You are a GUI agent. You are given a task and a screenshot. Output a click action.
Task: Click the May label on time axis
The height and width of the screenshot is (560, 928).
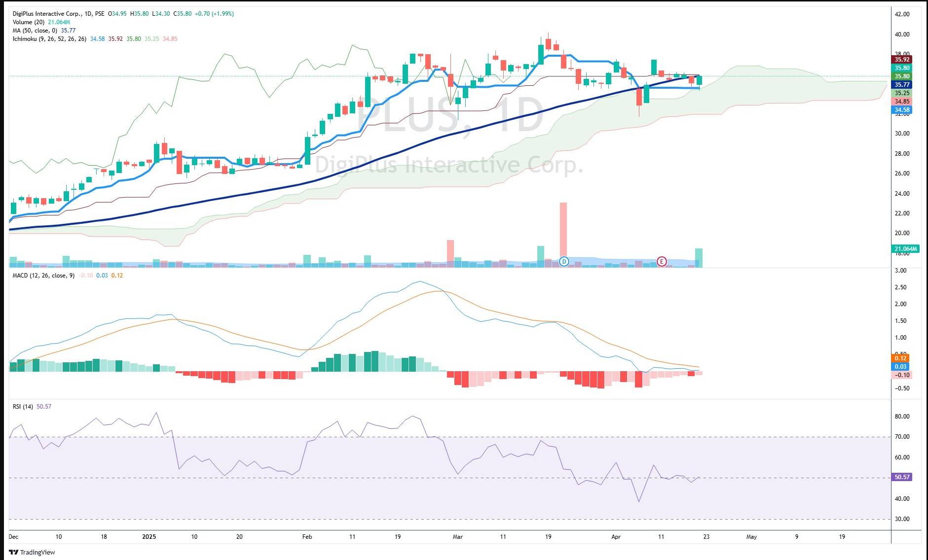(751, 537)
